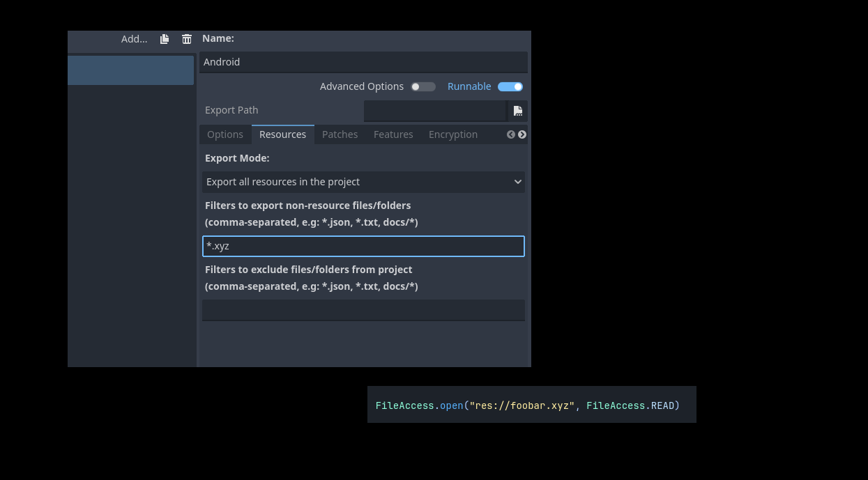Browse for export path using file icon

click(518, 110)
